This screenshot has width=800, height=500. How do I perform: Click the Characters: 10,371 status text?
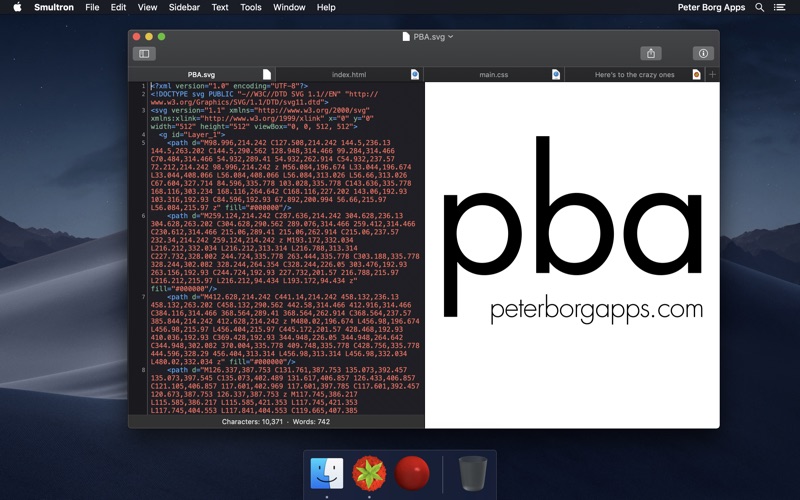(252, 422)
